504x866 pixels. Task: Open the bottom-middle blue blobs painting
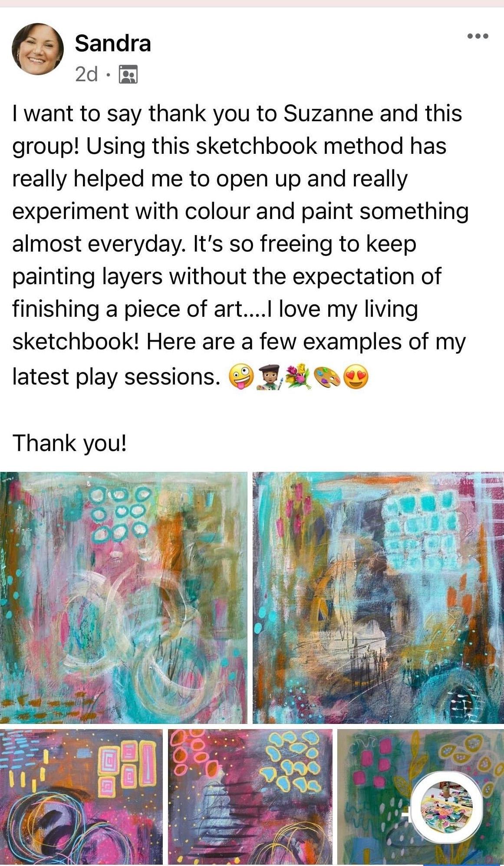(250, 797)
